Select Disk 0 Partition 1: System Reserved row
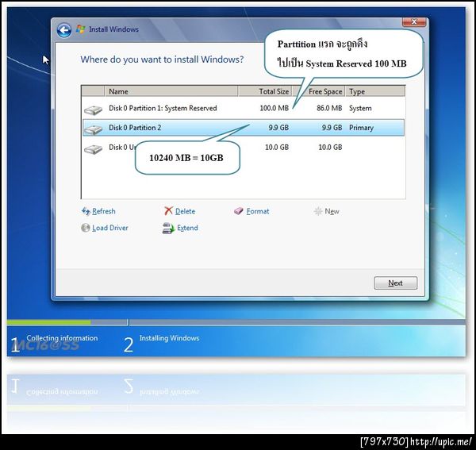 click(244, 108)
